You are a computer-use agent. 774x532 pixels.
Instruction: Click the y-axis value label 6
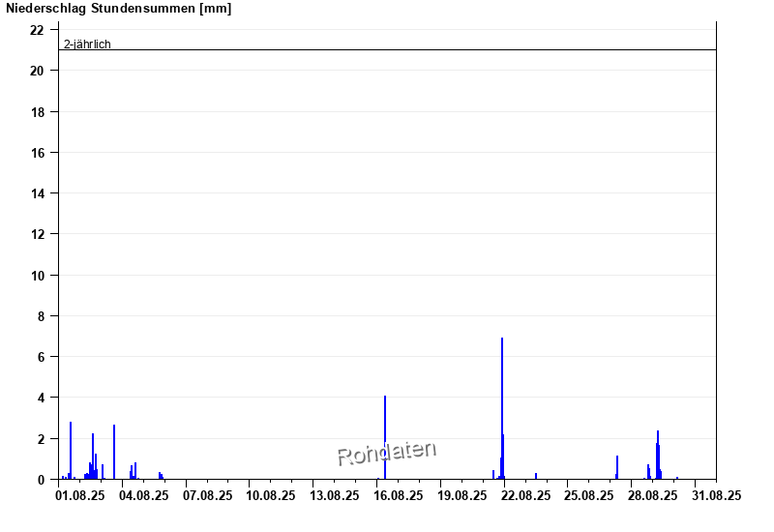click(x=40, y=357)
